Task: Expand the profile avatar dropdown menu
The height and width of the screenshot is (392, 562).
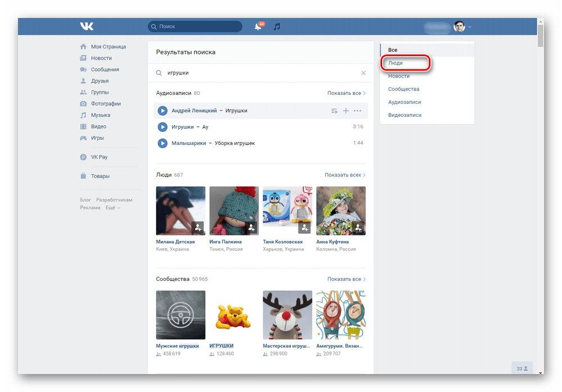Action: (469, 26)
